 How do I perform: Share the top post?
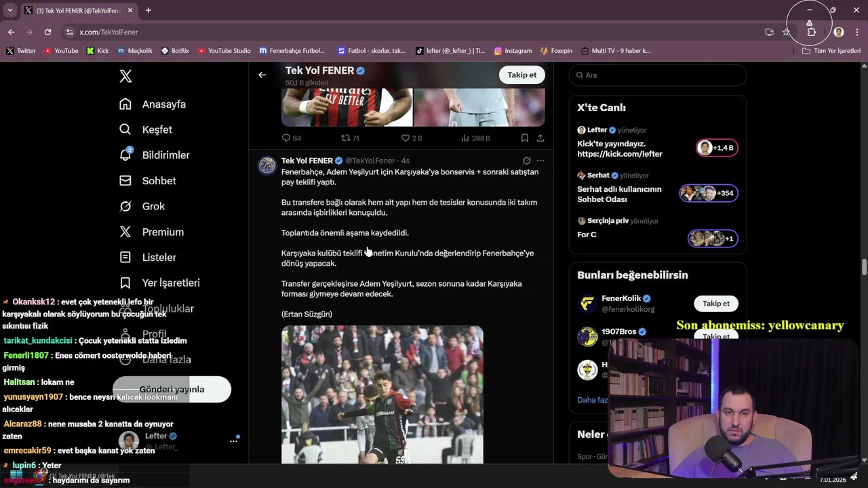[x=540, y=138]
